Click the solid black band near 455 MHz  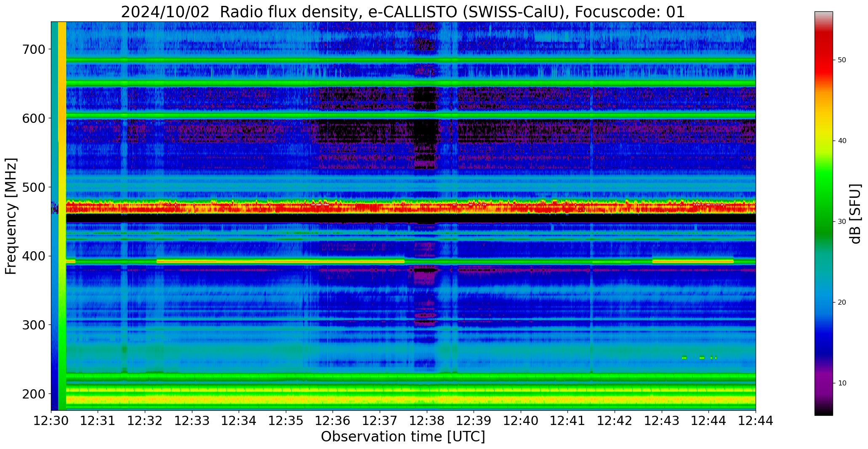tap(410, 218)
